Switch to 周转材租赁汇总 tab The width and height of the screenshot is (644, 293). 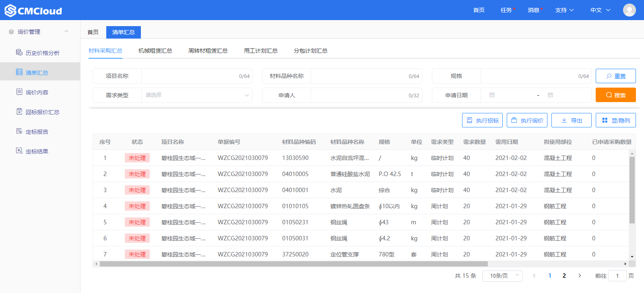pyautogui.click(x=208, y=51)
